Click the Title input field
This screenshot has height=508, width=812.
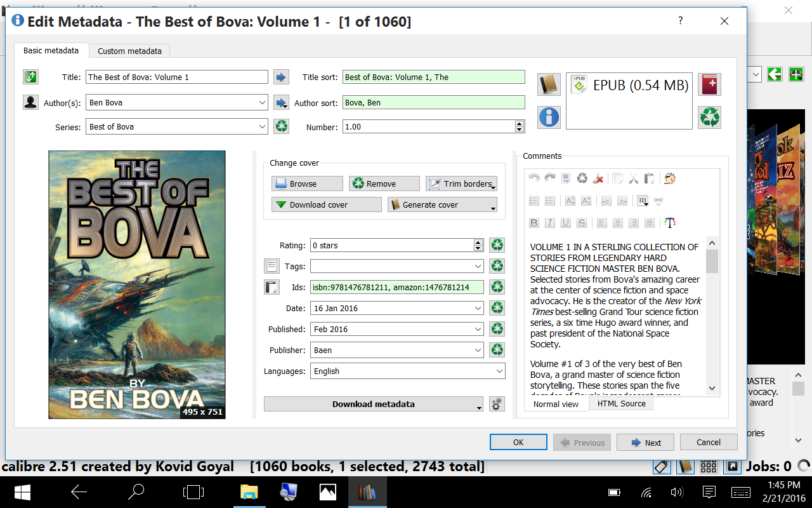point(177,77)
